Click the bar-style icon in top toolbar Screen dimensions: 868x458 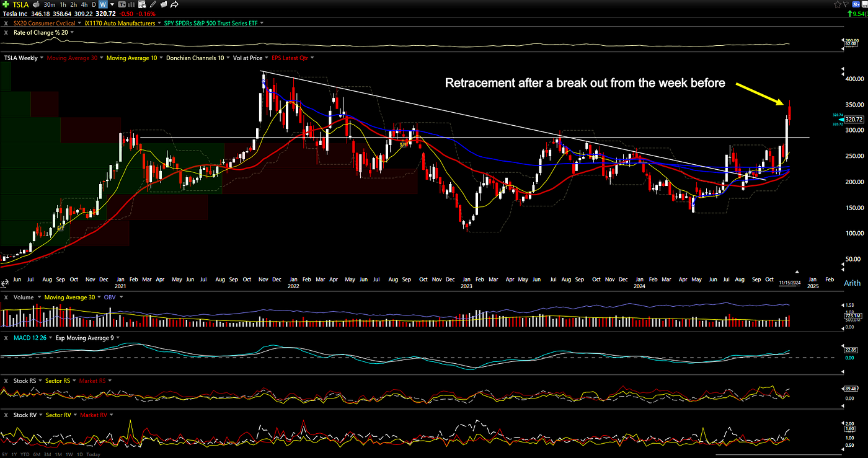click(x=131, y=4)
